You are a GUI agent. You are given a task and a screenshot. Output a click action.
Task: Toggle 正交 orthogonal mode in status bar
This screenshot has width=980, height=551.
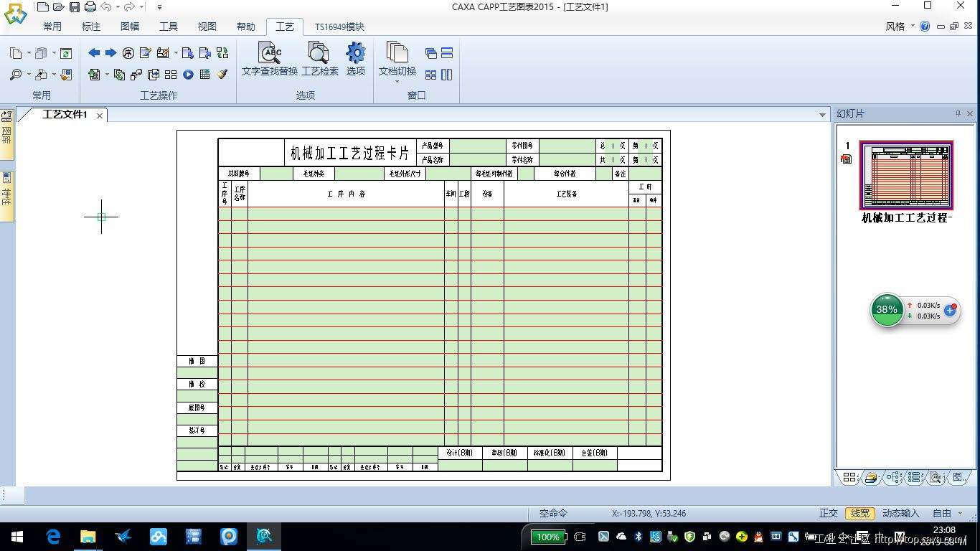coord(829,513)
